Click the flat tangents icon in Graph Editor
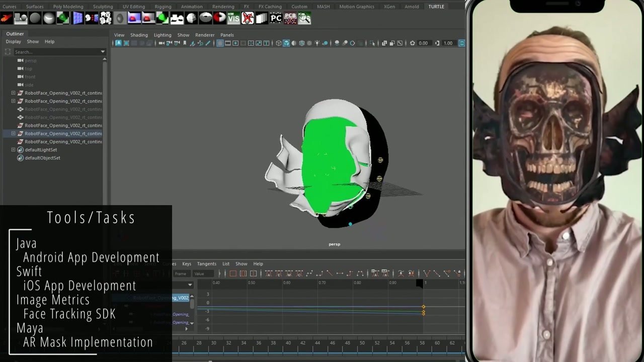 click(x=340, y=274)
